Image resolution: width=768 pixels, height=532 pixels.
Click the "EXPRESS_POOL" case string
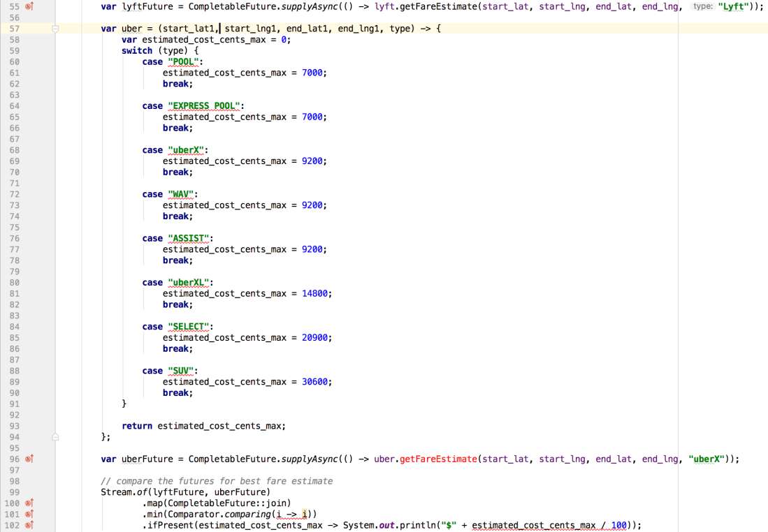pos(203,106)
